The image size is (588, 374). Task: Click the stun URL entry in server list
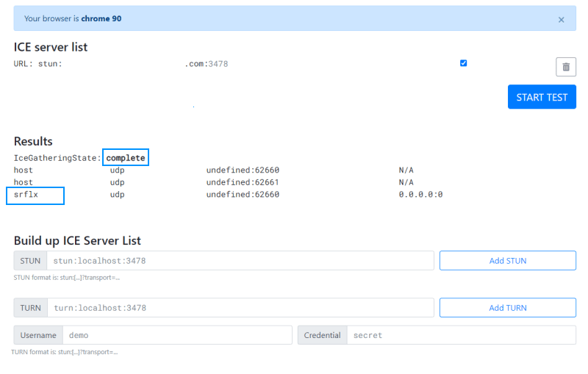point(121,64)
